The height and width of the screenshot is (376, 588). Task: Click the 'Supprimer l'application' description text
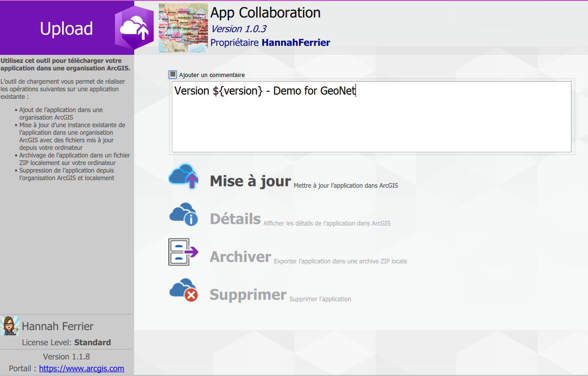click(x=320, y=299)
